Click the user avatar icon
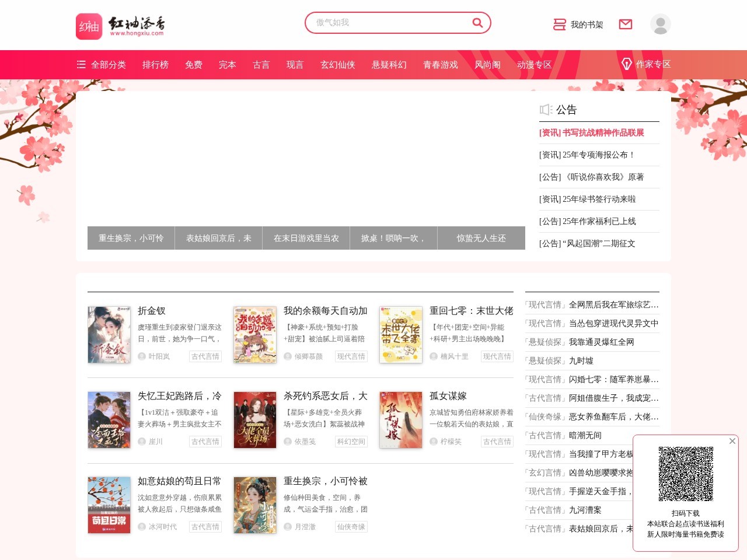This screenshot has width=747, height=560. pos(660,24)
